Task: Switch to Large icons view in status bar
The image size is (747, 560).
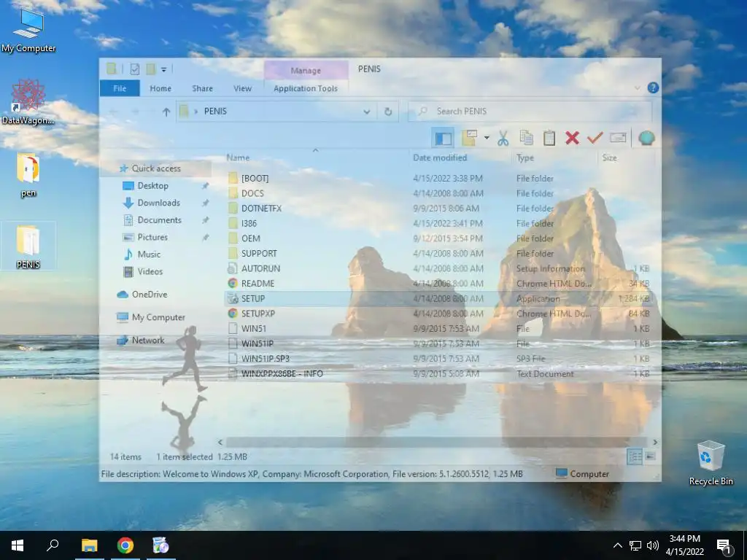Action: click(x=650, y=456)
